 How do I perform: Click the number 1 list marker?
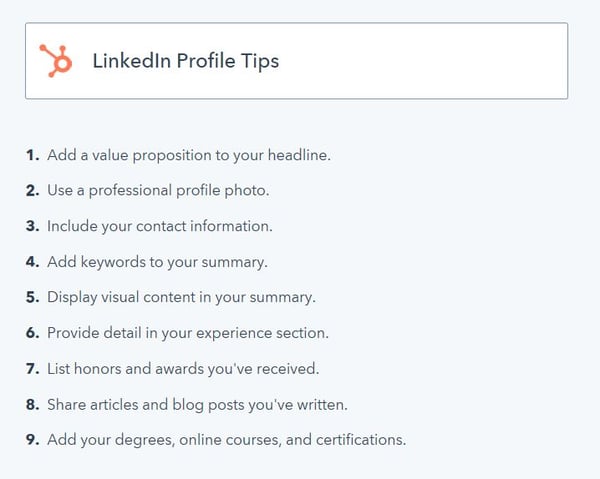[33, 155]
